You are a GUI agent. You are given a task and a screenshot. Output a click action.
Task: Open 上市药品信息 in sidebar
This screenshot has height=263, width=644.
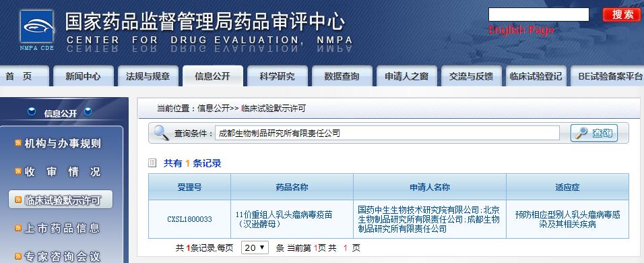point(63,228)
